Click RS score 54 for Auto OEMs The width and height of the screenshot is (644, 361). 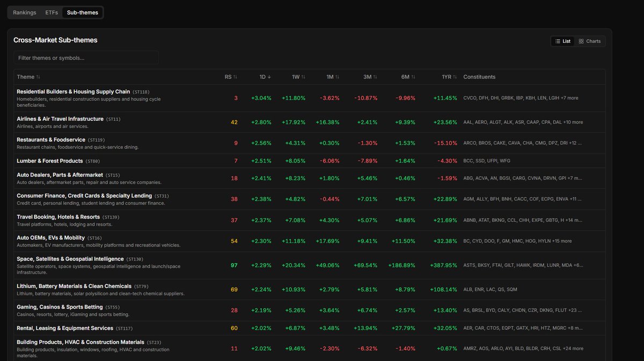click(234, 241)
